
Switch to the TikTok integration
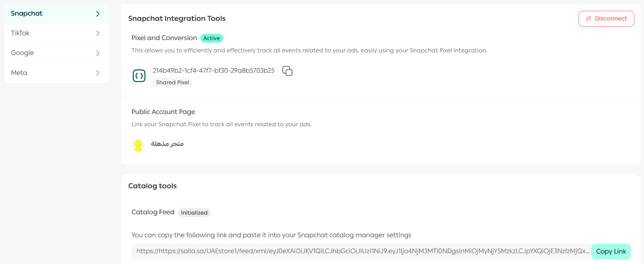coord(20,33)
